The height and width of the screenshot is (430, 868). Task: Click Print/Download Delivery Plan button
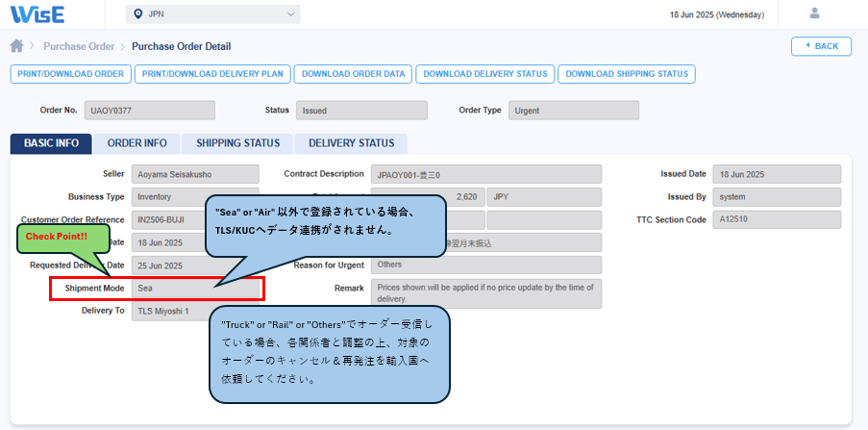212,74
